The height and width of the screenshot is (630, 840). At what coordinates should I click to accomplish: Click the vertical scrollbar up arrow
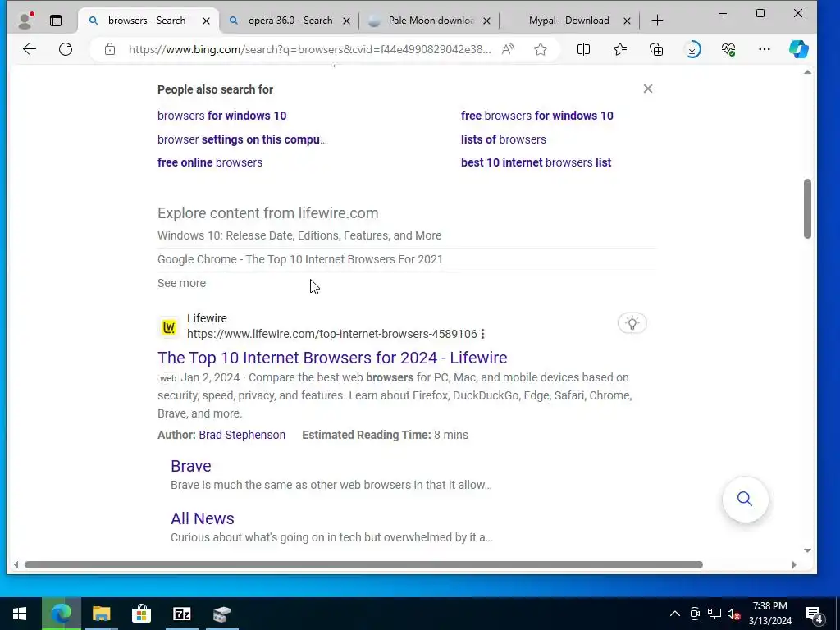click(807, 72)
